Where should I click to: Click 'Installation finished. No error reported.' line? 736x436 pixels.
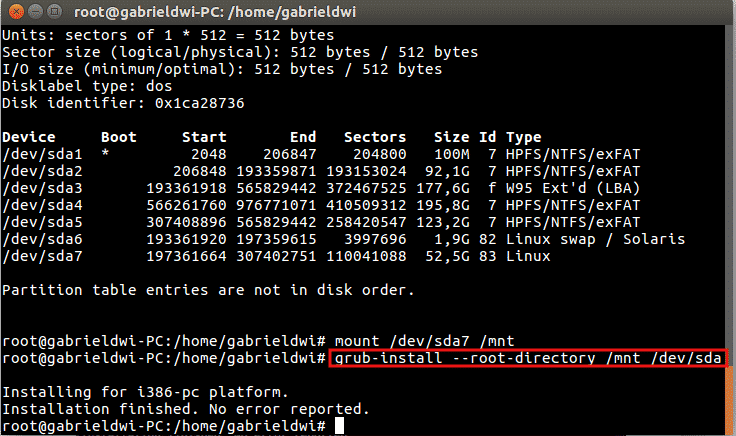(x=186, y=409)
